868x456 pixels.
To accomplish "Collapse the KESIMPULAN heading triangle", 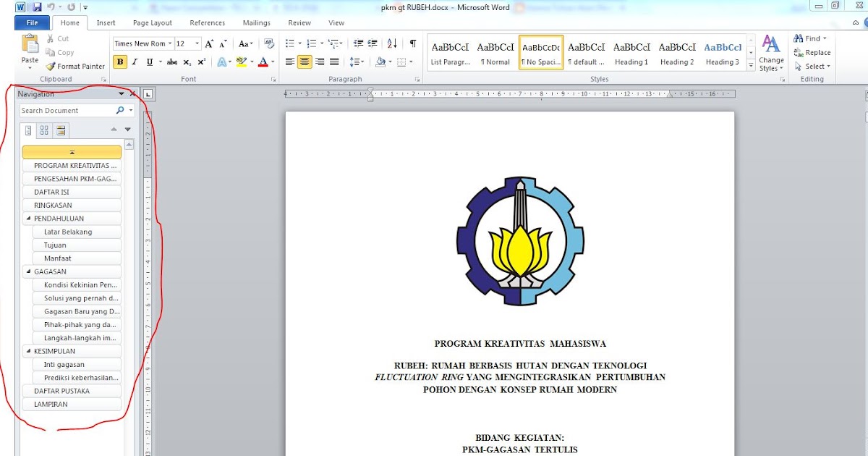I will pyautogui.click(x=28, y=351).
